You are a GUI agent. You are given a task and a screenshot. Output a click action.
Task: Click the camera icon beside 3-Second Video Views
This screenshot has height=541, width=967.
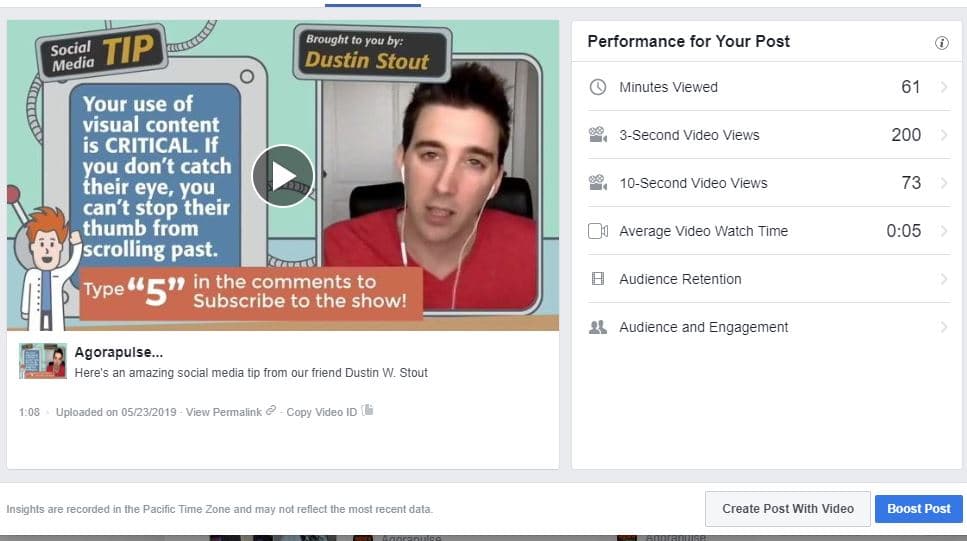tap(598, 134)
